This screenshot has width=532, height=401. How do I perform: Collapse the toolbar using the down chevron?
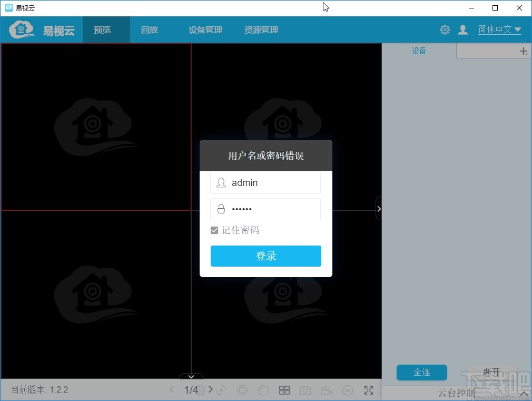tap(191, 377)
